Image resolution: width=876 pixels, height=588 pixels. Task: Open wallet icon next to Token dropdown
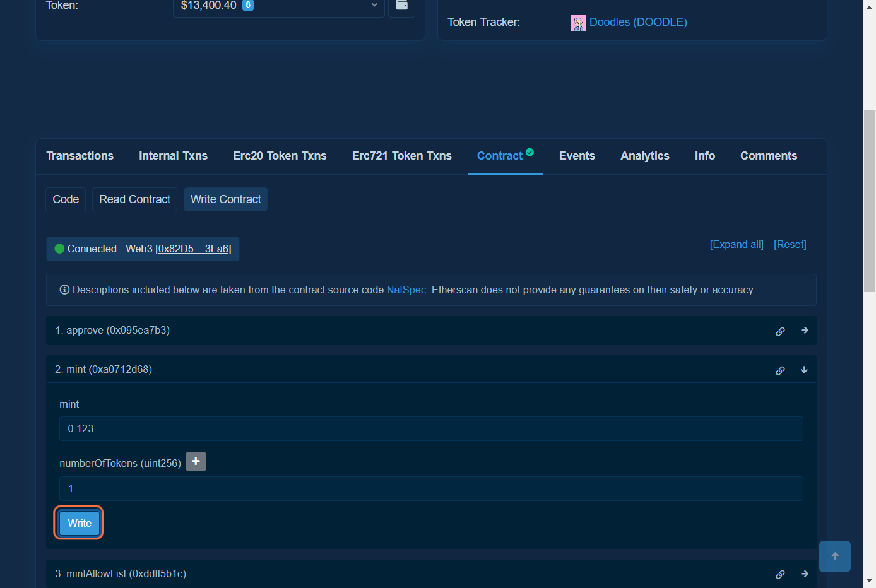click(401, 6)
